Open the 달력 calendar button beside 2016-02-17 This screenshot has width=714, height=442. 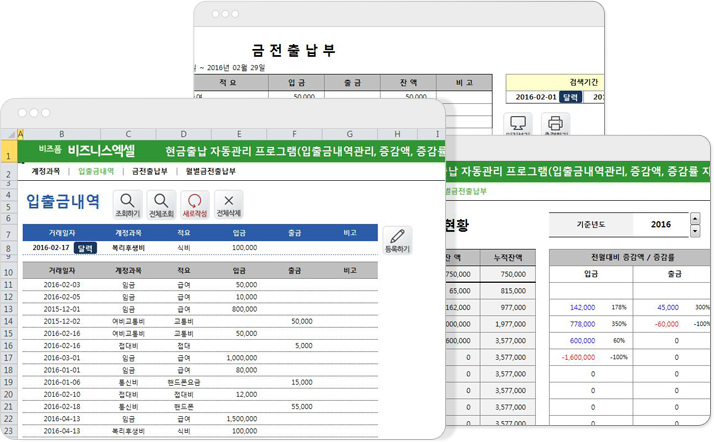point(85,248)
